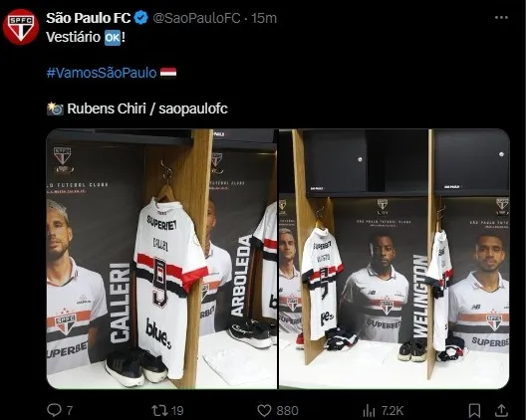Screen dimensions: 526x420
Task: Click the São Paulo FC profile avatar
Action: [x=21, y=27]
